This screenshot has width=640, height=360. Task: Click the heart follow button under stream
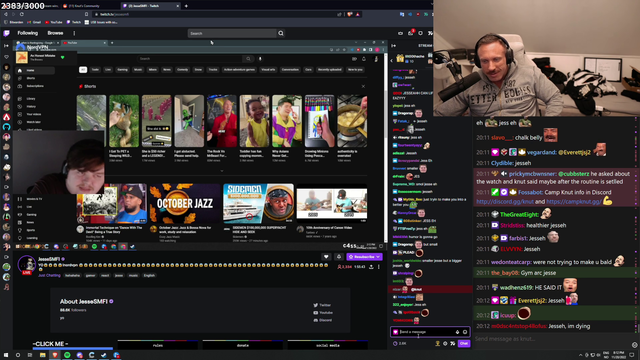(326, 257)
